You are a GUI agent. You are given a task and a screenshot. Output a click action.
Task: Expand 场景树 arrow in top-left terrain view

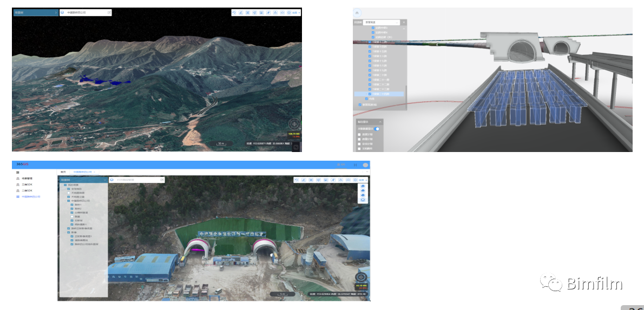[56, 13]
